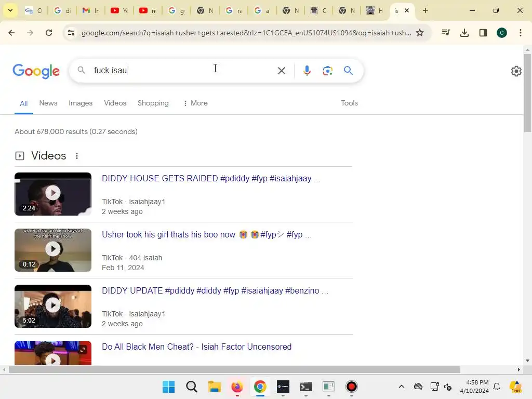Image resolution: width=532 pixels, height=399 pixels.
Task: Open the Windows Start menu
Action: pos(168,387)
